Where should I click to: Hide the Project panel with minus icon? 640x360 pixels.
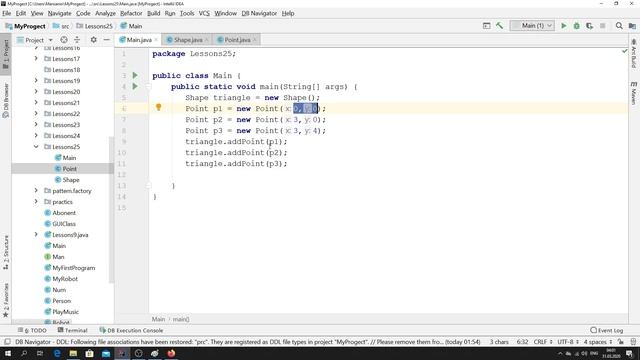[x=107, y=40]
